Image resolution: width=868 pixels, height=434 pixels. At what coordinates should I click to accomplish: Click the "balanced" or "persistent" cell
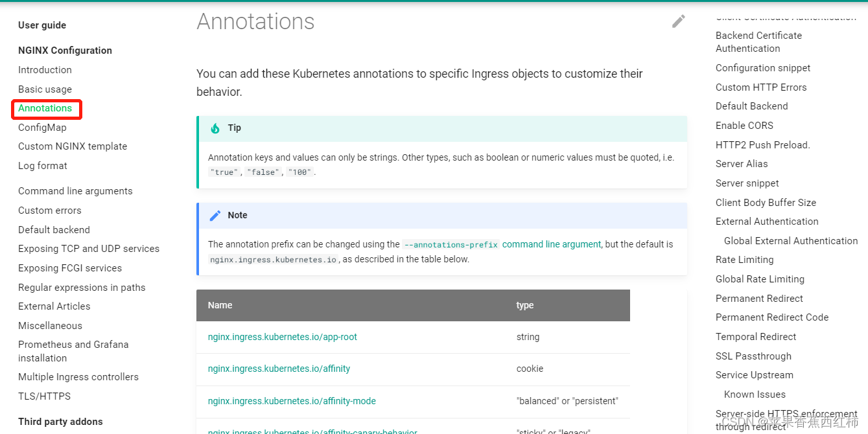568,401
